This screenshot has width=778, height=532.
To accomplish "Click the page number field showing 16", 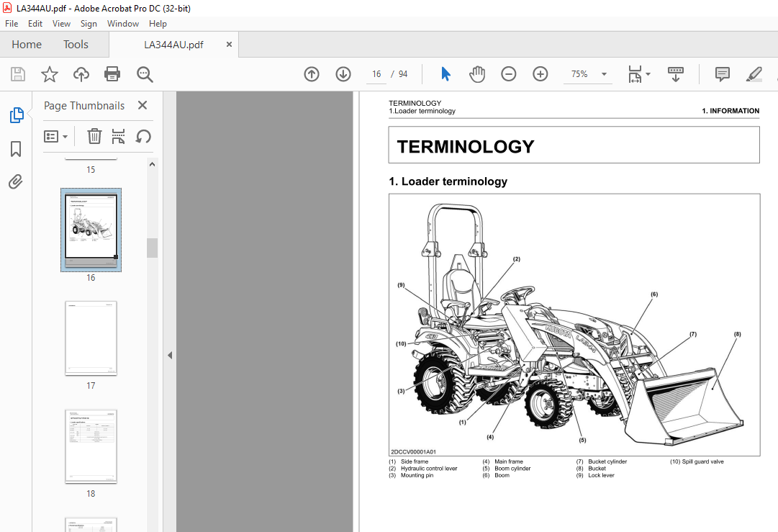I will click(x=376, y=74).
